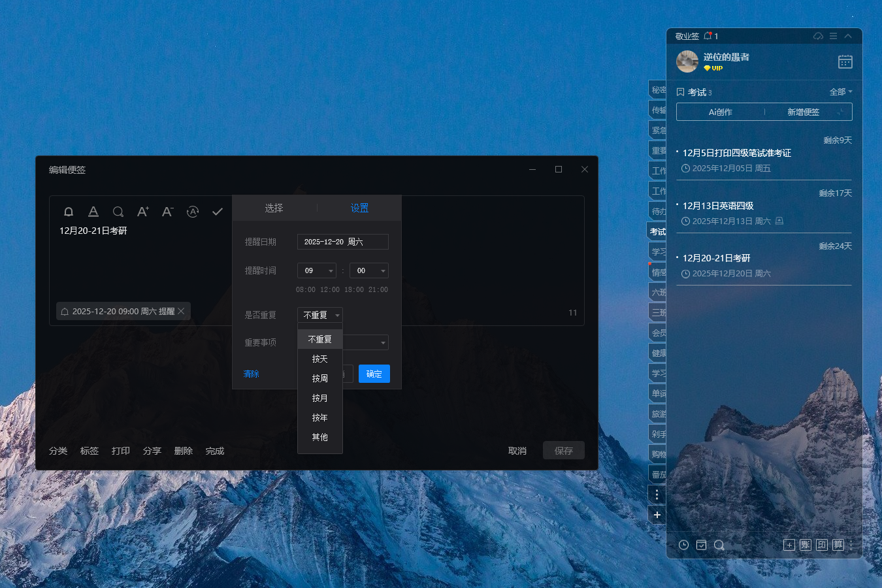The width and height of the screenshot is (882, 588).
Task: Select 按周 from the repeat options list
Action: tap(320, 378)
